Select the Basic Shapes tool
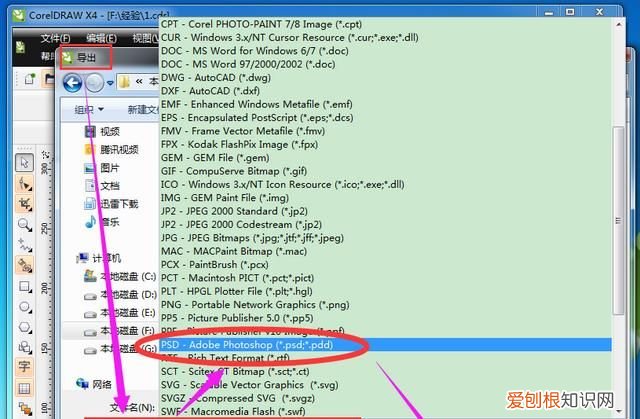 pos(24,347)
